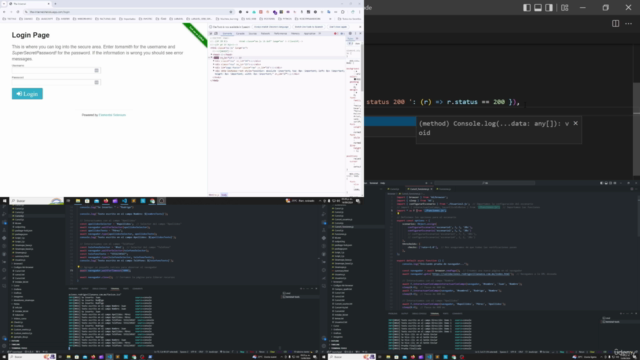The image size is (640, 360).
Task: Click Always match Chrome's language button
Action: [271, 27]
